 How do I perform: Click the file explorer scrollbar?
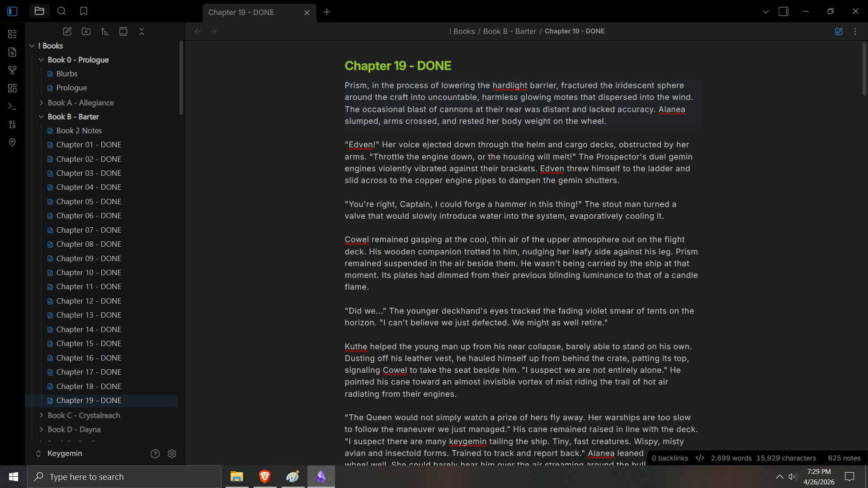pos(181,78)
